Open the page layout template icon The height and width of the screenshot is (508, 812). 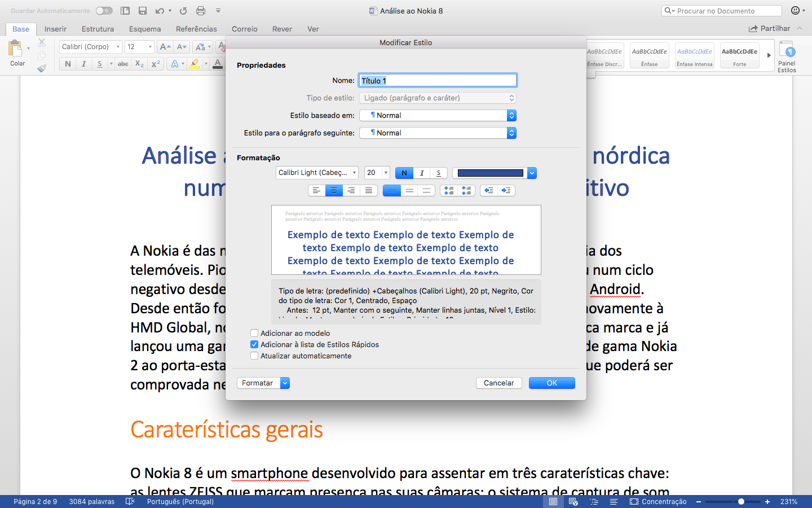pyautogui.click(x=125, y=11)
